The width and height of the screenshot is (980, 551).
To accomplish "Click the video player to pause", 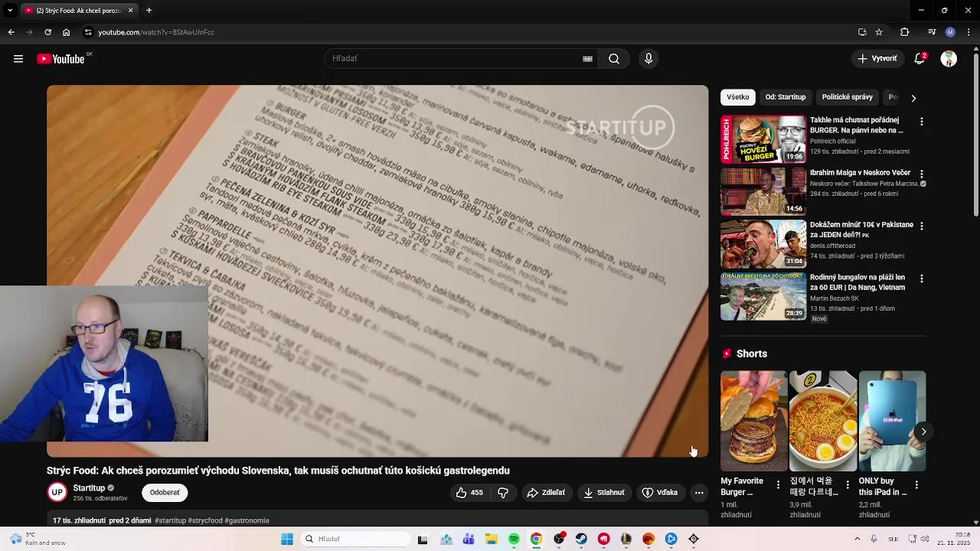I will [377, 271].
